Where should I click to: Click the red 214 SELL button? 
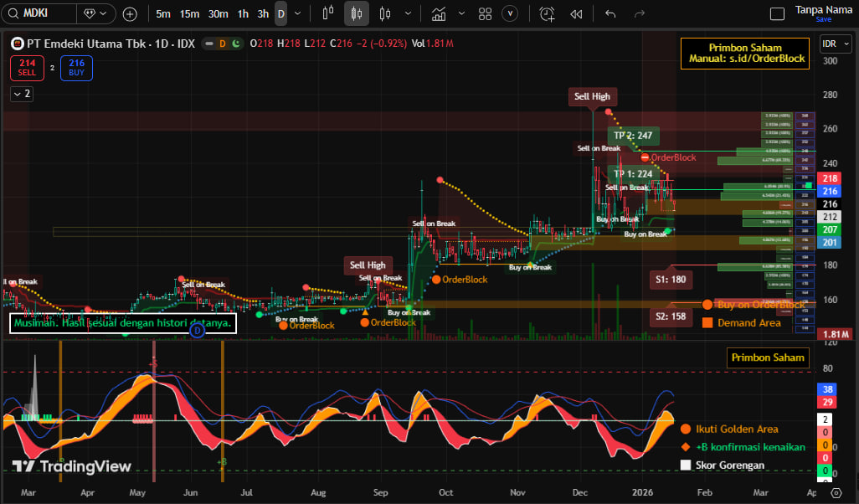click(27, 68)
